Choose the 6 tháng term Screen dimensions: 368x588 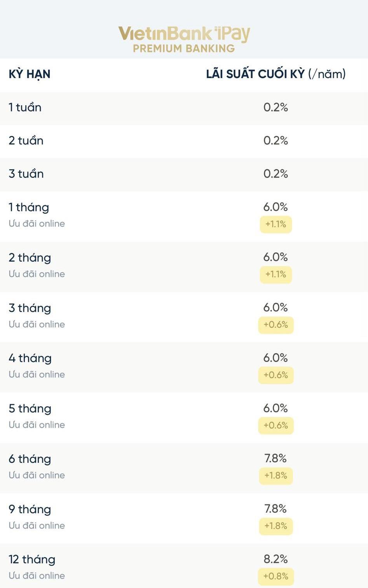coord(30,459)
